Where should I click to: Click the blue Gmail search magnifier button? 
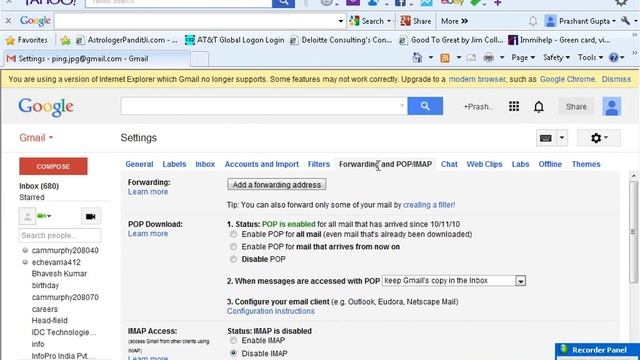pyautogui.click(x=425, y=106)
